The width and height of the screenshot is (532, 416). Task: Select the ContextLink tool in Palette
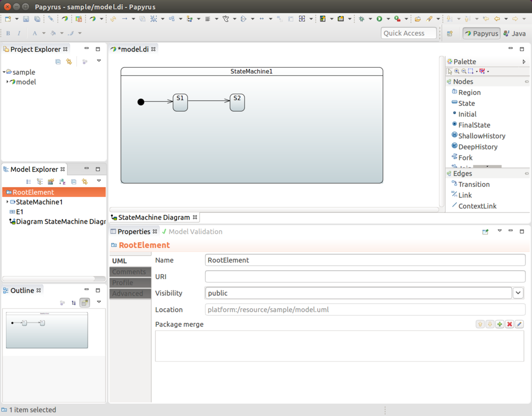[x=474, y=206]
